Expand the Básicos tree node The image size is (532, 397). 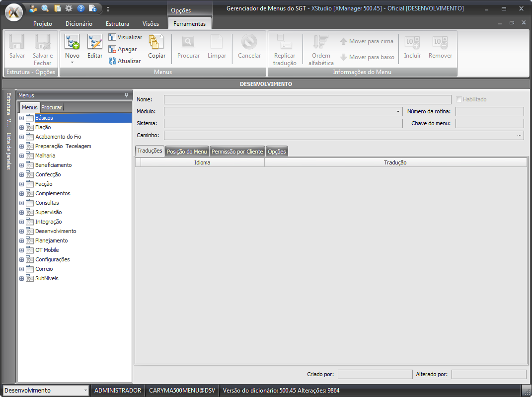tap(21, 118)
